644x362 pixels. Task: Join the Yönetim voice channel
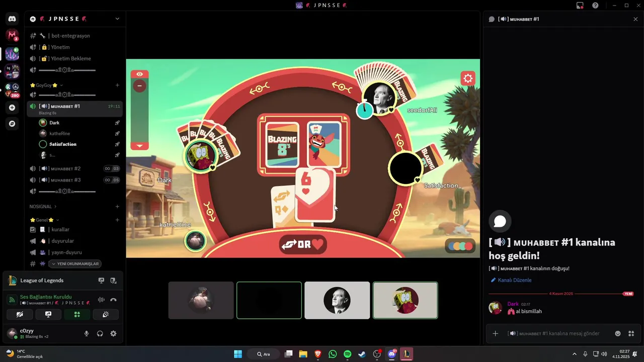tap(75, 47)
